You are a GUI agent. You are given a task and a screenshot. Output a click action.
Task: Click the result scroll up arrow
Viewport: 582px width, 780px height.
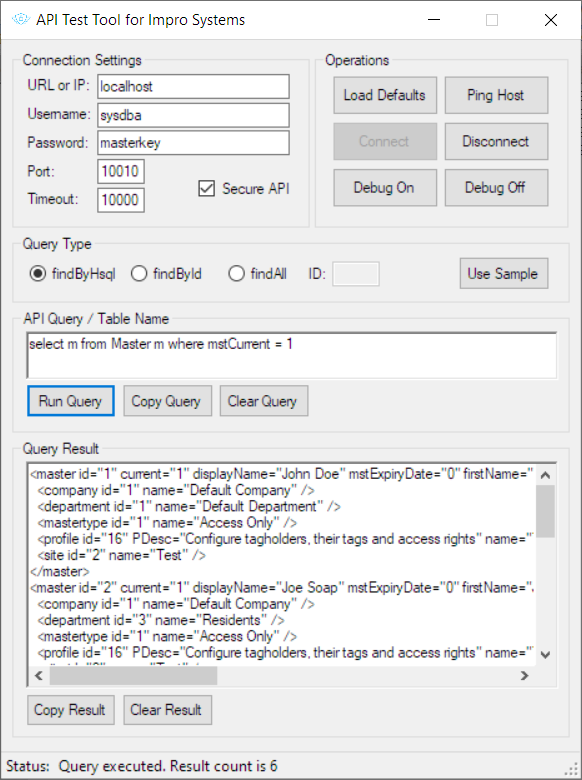[x=545, y=475]
